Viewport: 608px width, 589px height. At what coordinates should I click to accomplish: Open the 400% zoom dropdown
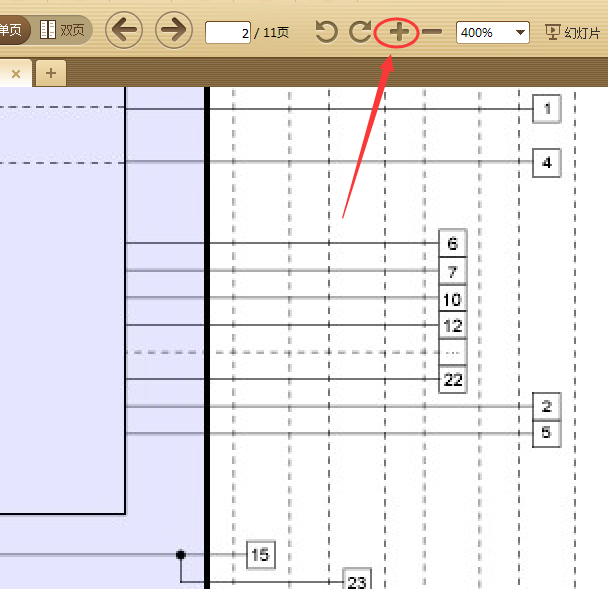click(492, 32)
